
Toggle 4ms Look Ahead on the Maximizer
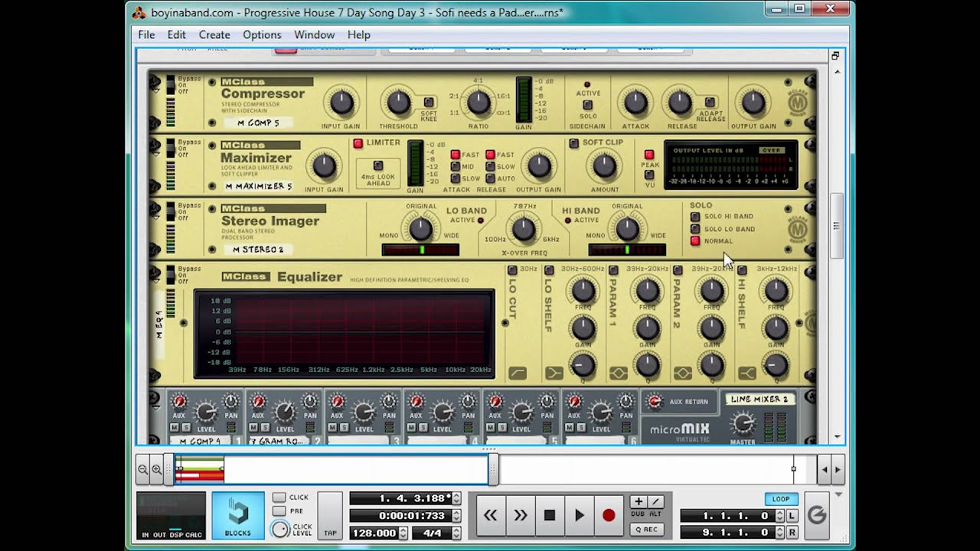point(378,166)
